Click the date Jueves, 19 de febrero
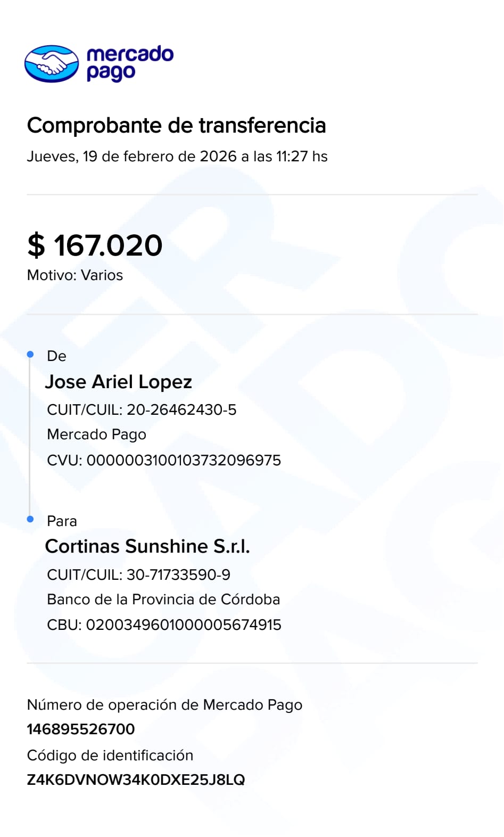Viewport: 504px width, 837px height. (x=177, y=157)
